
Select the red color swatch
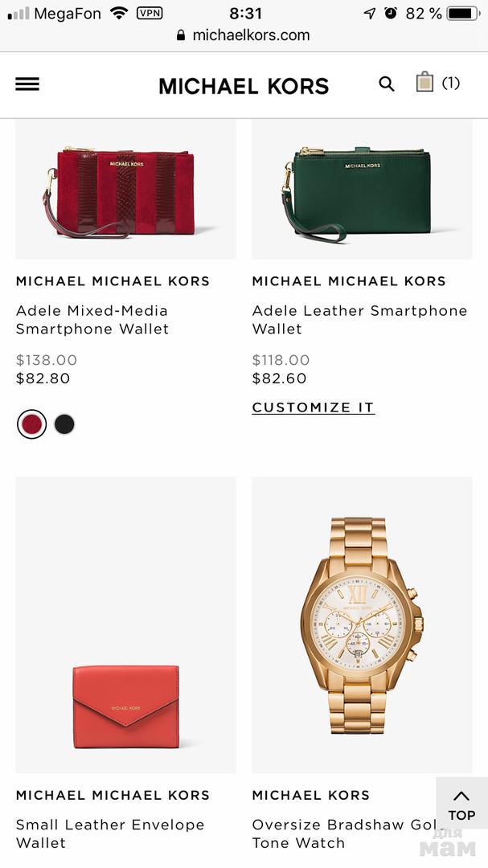(x=31, y=424)
